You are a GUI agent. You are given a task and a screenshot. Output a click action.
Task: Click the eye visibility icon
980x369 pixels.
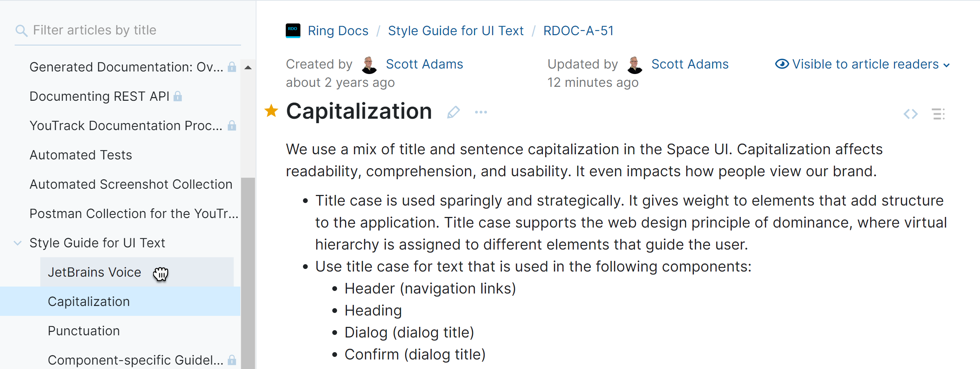point(782,64)
